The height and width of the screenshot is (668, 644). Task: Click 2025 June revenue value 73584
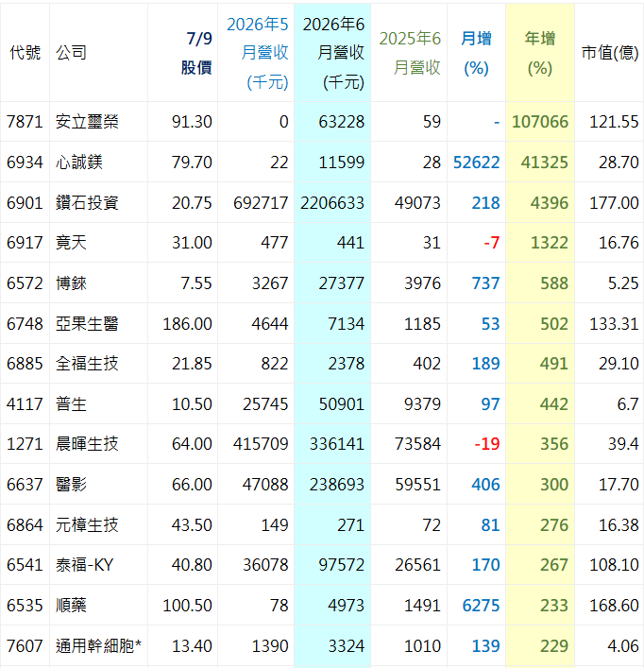tap(417, 444)
